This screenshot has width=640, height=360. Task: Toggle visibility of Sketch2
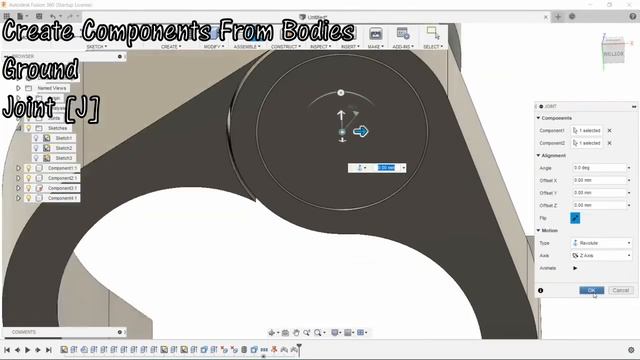[x=36, y=148]
